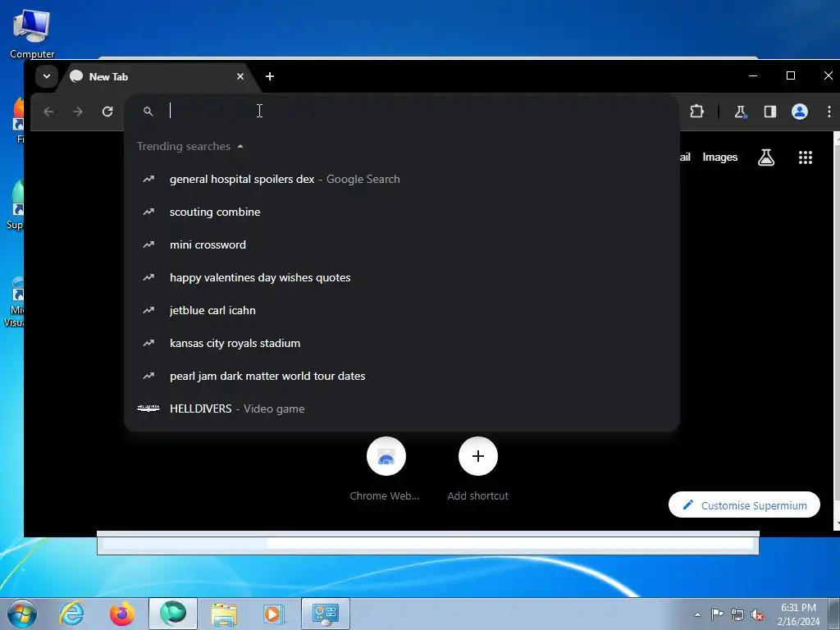This screenshot has height=630, width=840.
Task: Choose 'pearl jam dark matter world tour dates'
Action: click(x=402, y=376)
